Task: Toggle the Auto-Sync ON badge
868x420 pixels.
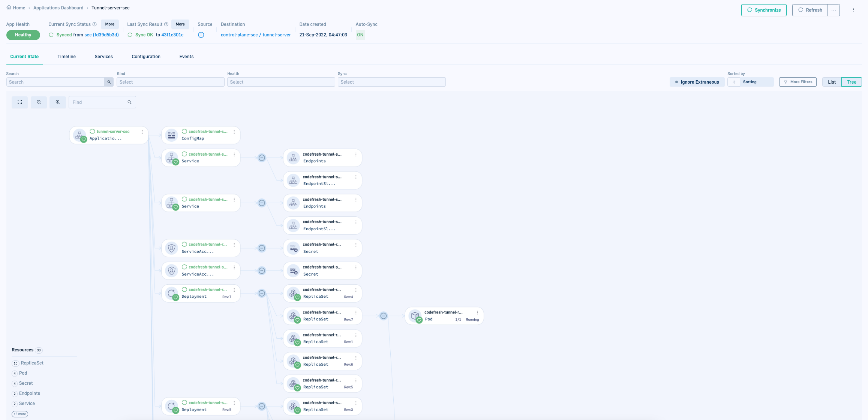Action: pyautogui.click(x=360, y=35)
